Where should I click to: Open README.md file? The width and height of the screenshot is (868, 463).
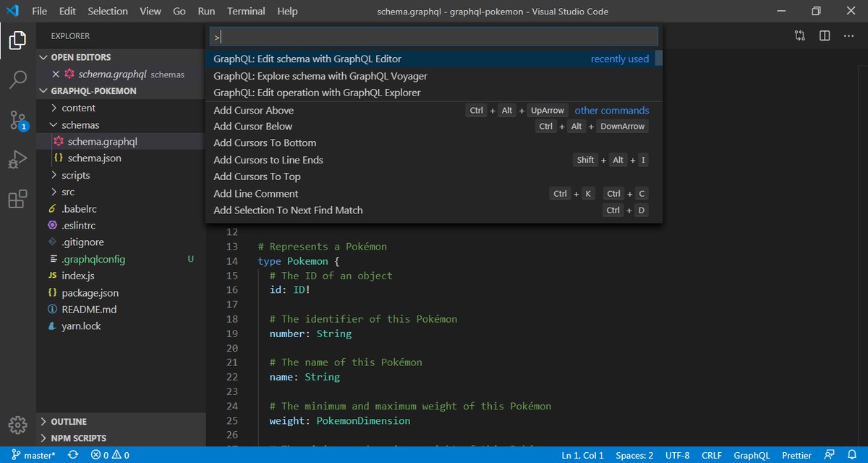(121, 310)
